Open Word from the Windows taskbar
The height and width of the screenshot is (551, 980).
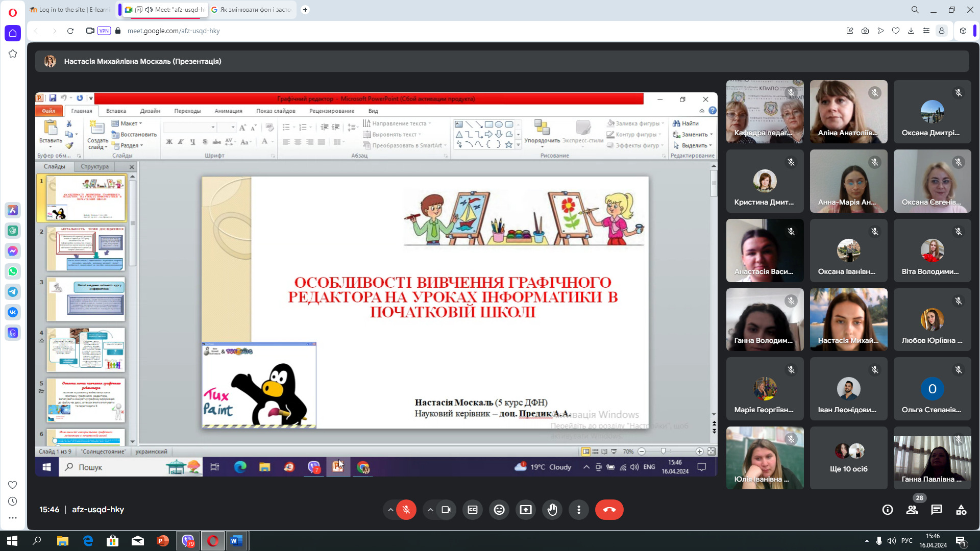(236, 541)
